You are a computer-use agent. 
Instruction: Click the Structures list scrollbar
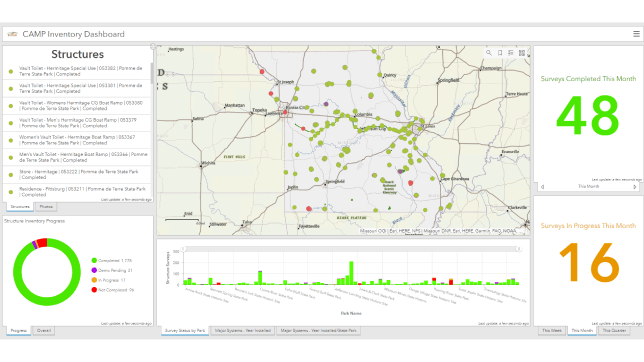click(152, 73)
